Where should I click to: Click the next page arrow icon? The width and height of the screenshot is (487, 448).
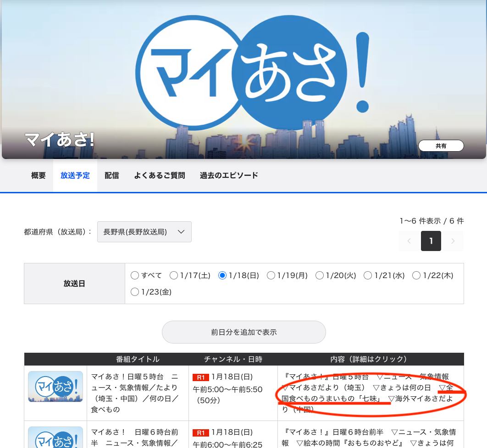(x=453, y=241)
